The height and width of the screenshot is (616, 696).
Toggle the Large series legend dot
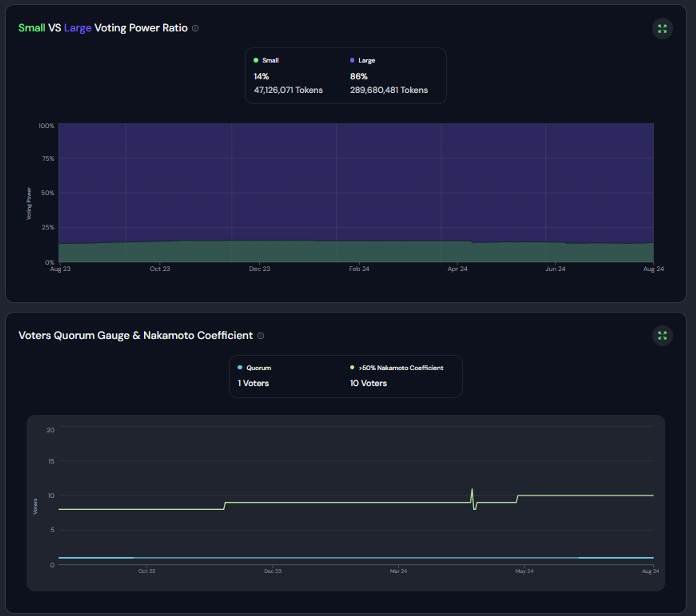click(x=352, y=60)
